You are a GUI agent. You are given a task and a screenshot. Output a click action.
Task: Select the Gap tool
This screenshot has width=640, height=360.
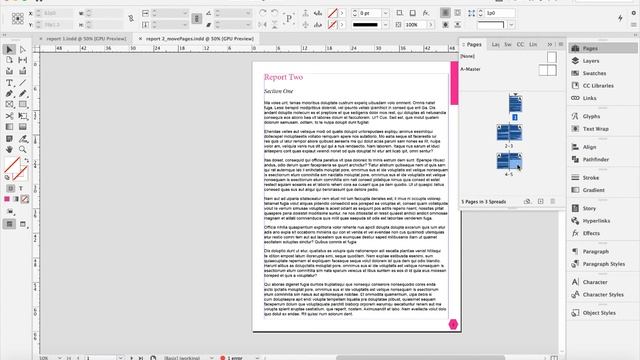click(x=23, y=60)
